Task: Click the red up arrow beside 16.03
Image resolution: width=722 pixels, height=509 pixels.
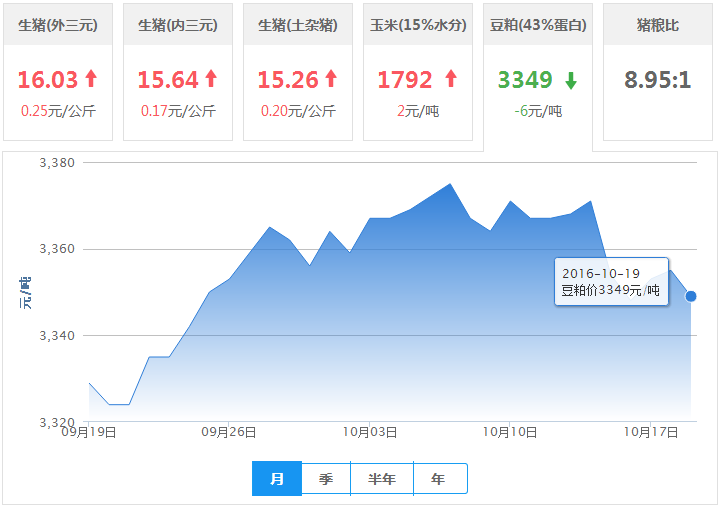Action: (91, 78)
